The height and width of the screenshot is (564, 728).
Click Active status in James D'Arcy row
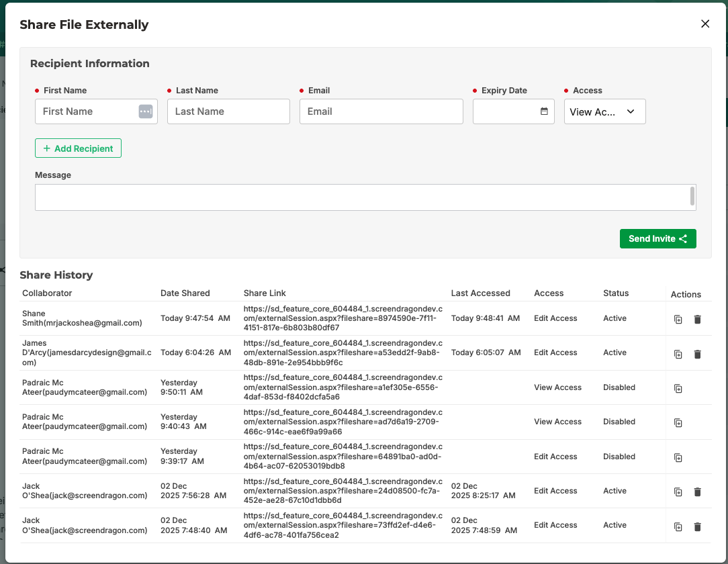pyautogui.click(x=615, y=352)
